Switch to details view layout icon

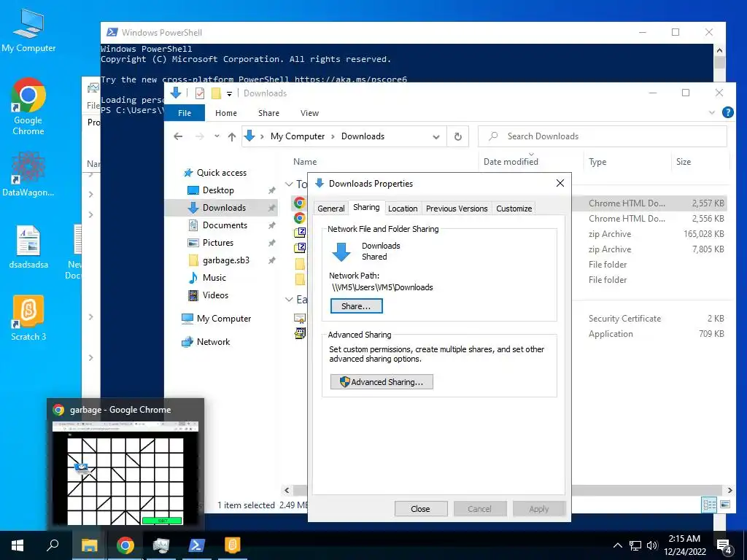[709, 505]
